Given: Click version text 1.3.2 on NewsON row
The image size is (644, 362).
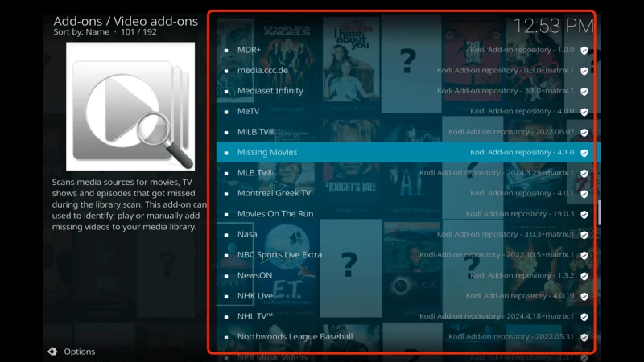Looking at the screenshot, I should pos(566,275).
